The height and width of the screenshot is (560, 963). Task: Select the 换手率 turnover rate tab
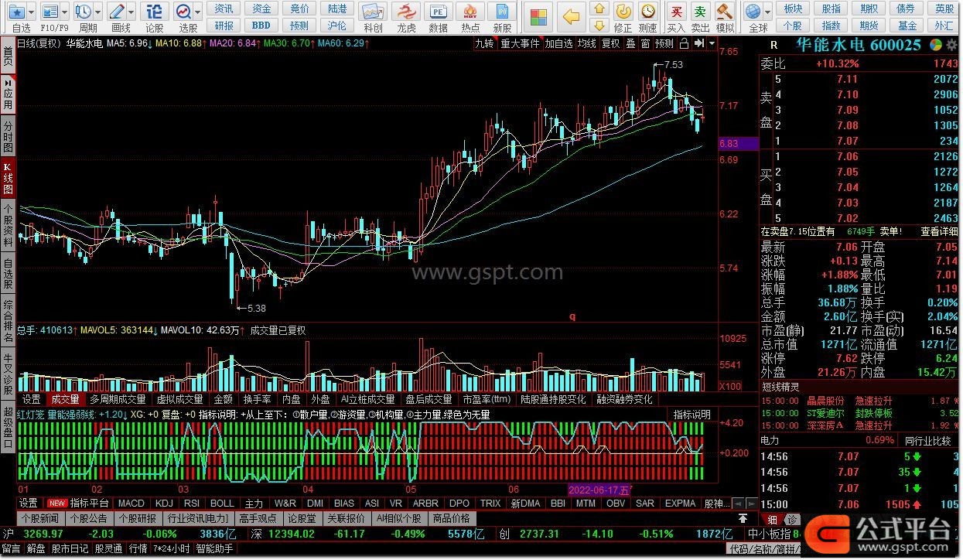point(257,400)
